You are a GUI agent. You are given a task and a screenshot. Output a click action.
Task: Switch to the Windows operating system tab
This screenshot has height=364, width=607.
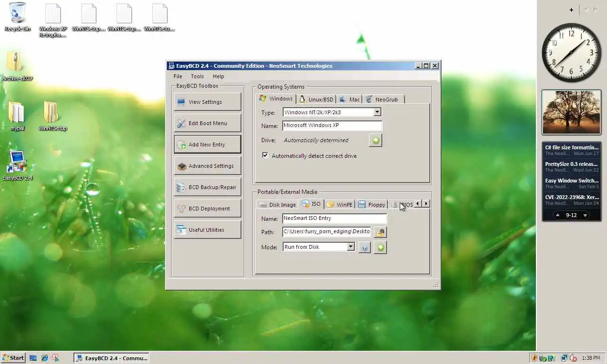pyautogui.click(x=276, y=99)
